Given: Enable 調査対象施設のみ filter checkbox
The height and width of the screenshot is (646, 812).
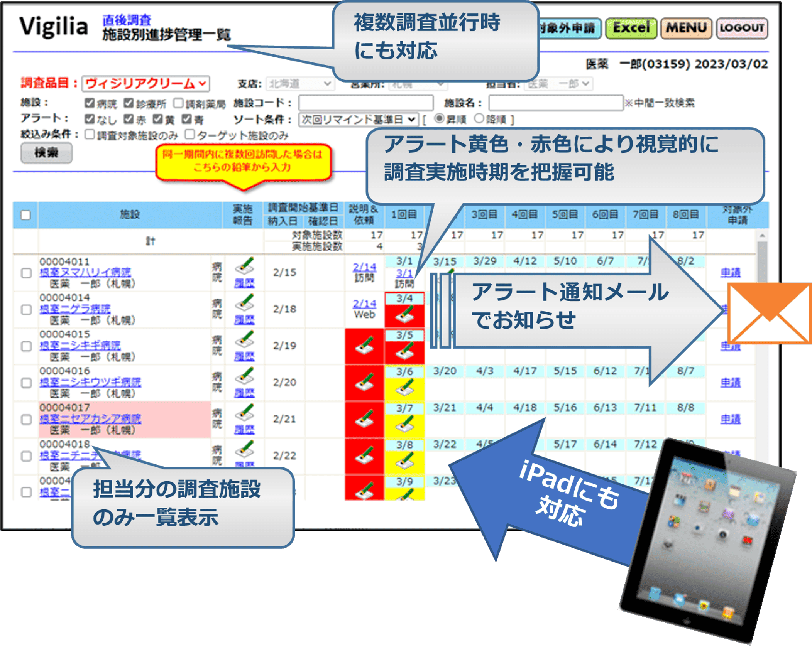Looking at the screenshot, I should (90, 135).
